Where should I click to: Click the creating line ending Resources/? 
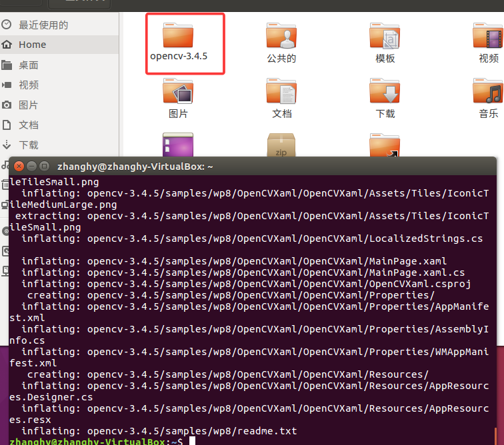point(228,374)
